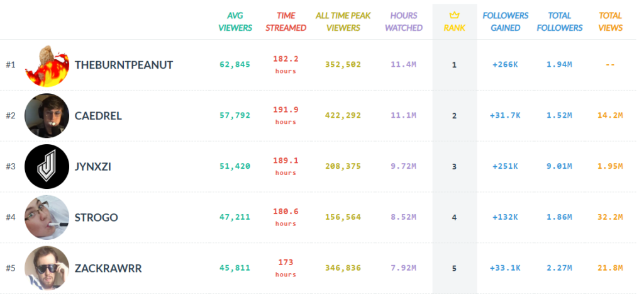
Task: Sort by Avg Viewers column
Action: [x=235, y=21]
